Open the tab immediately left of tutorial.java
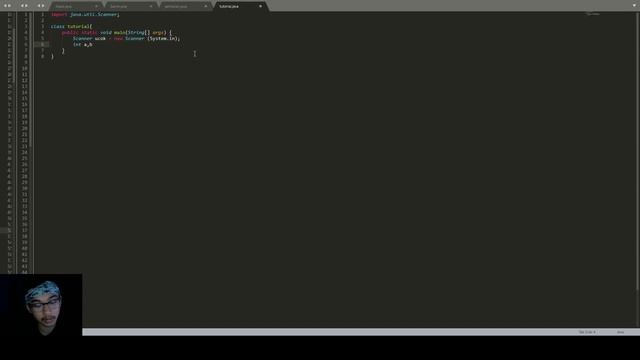The width and height of the screenshot is (640, 360). point(184,6)
